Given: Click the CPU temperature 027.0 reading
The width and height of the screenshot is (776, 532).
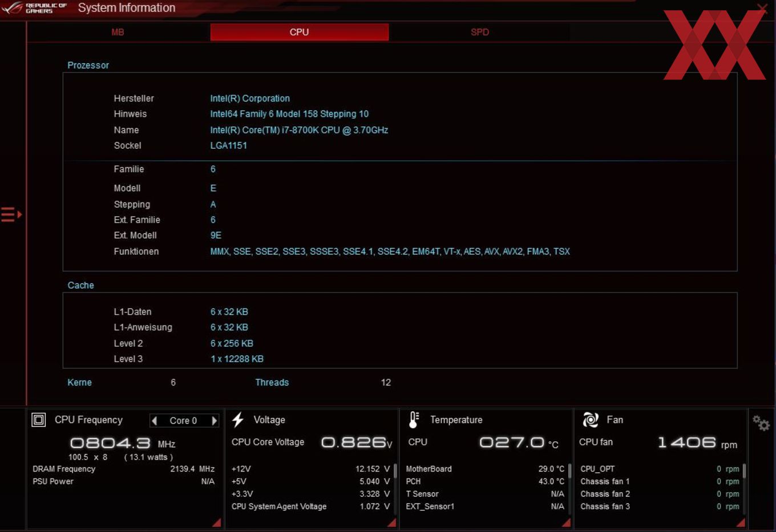Looking at the screenshot, I should click(518, 442).
